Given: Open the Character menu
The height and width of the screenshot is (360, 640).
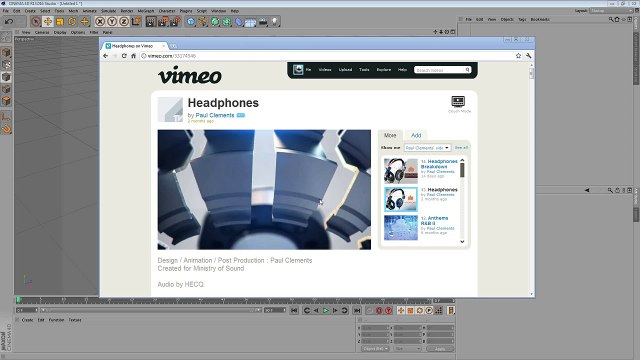Looking at the screenshot, I should (167, 11).
